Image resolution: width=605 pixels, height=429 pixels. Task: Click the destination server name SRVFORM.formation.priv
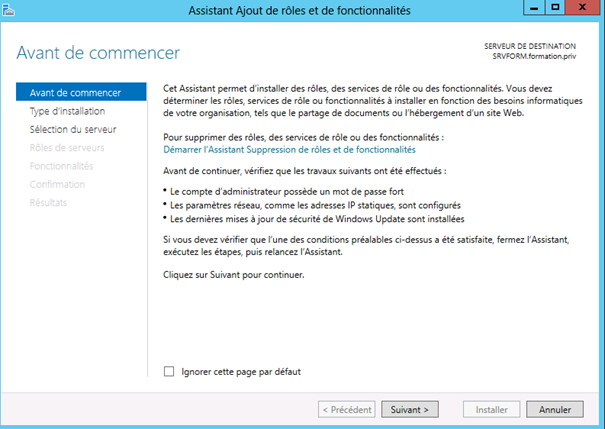point(534,56)
